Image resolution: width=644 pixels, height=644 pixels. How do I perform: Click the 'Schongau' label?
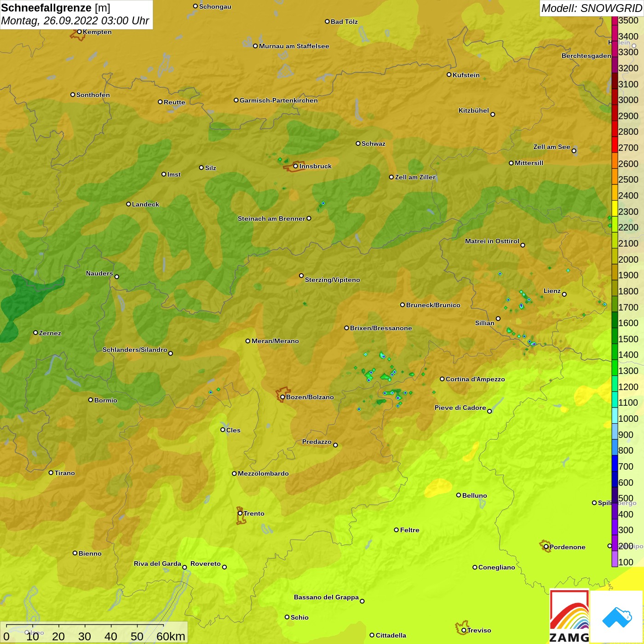(215, 6)
